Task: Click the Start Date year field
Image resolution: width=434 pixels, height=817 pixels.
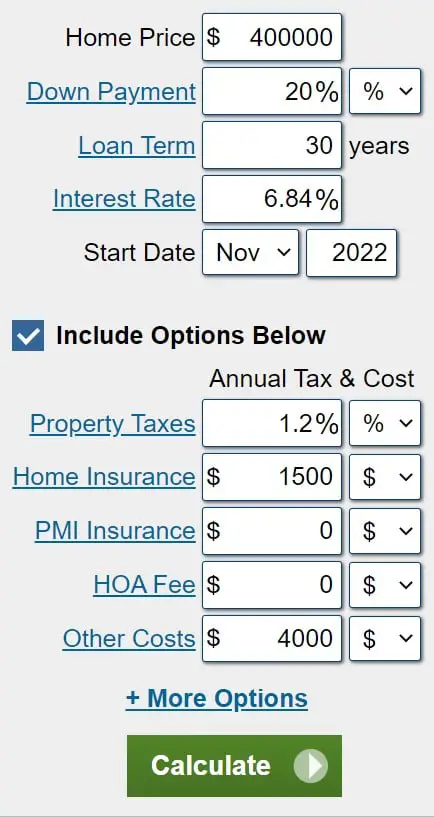Action: coord(351,253)
